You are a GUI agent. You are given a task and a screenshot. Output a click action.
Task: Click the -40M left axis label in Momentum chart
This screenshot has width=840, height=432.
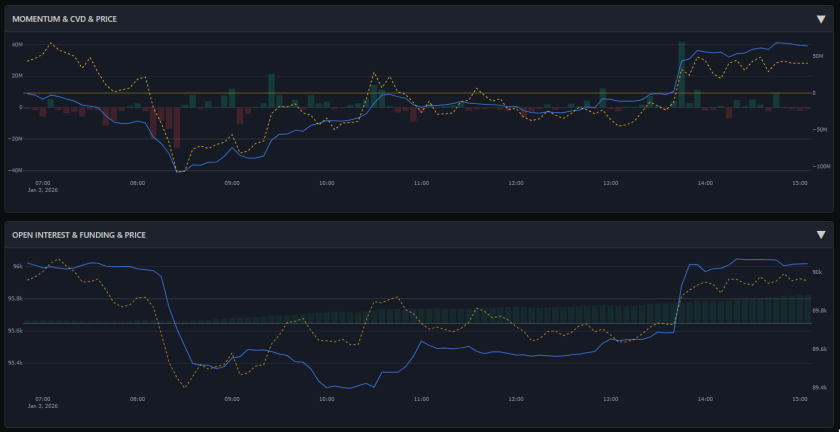tap(15, 171)
